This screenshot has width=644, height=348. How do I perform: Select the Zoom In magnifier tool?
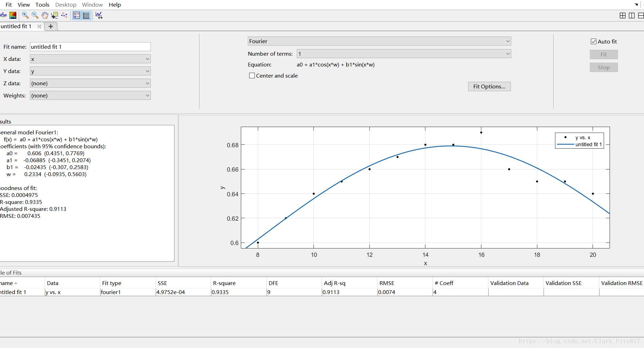[x=25, y=15]
